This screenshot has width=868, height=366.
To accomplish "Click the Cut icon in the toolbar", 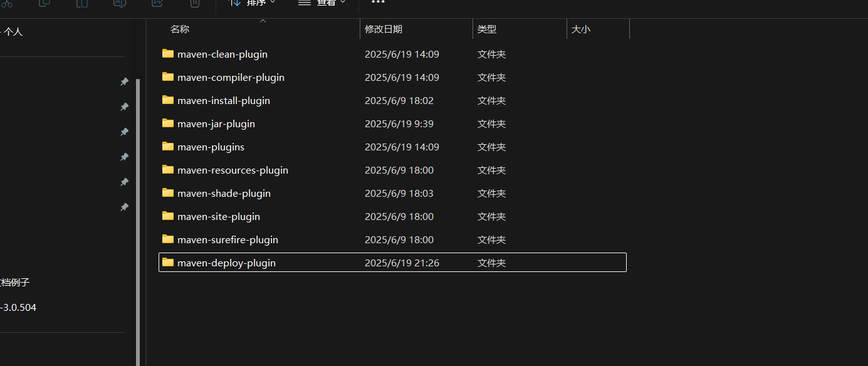I will coord(8,4).
